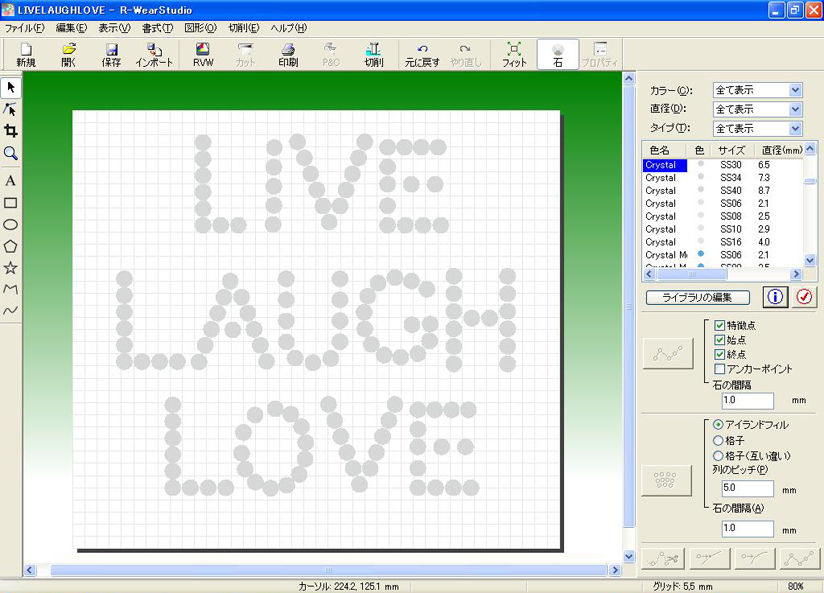Select the zoom magnifier tool
The height and width of the screenshot is (593, 824).
pos(10,153)
